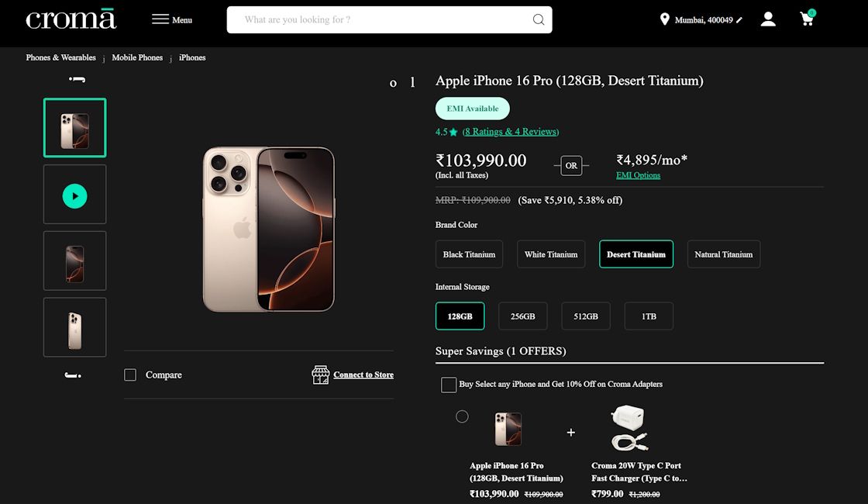This screenshot has height=504, width=868.
Task: Select the charger bundle radio button
Action: click(x=463, y=416)
